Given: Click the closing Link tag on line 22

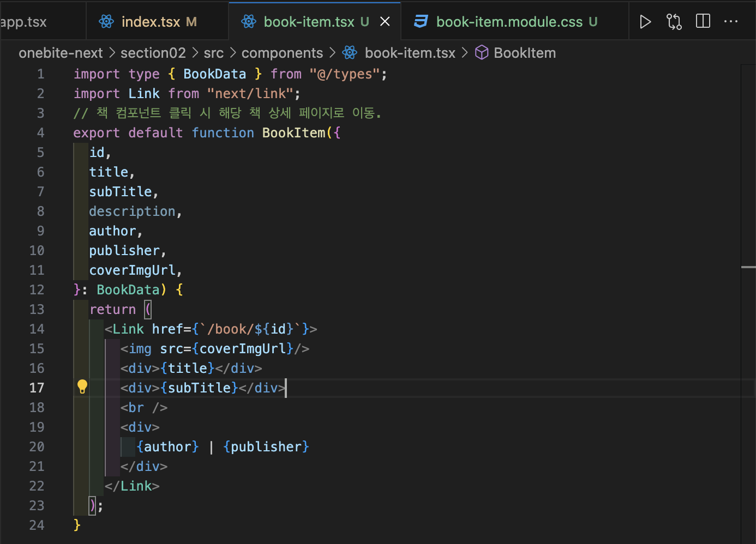Looking at the screenshot, I should tap(132, 486).
